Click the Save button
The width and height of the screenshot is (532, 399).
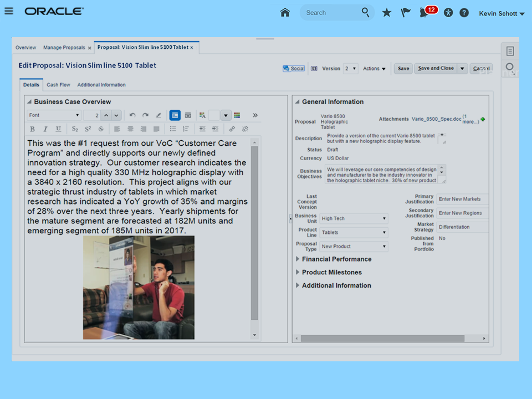(403, 69)
